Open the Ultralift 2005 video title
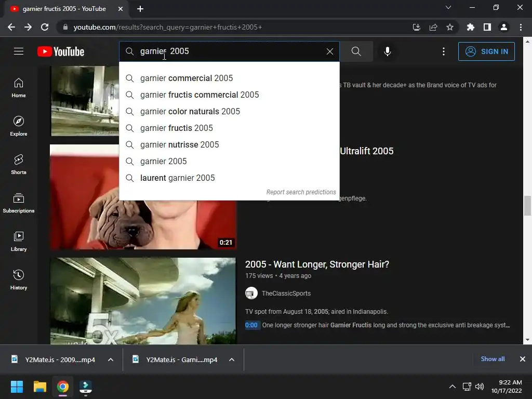Screen dimensions: 532x399 click(x=366, y=151)
